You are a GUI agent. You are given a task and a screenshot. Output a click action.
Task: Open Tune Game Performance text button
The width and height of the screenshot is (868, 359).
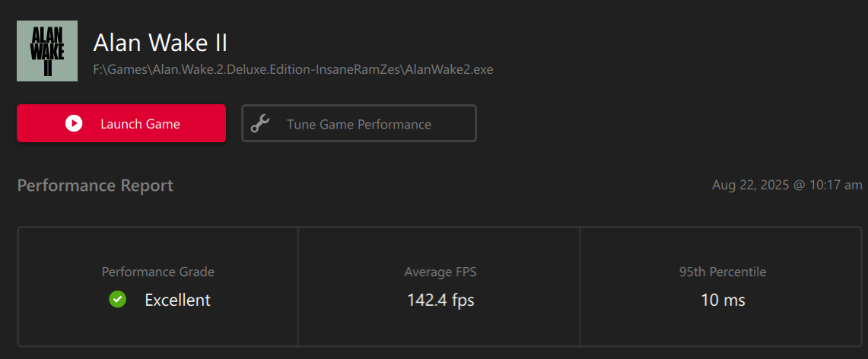358,124
